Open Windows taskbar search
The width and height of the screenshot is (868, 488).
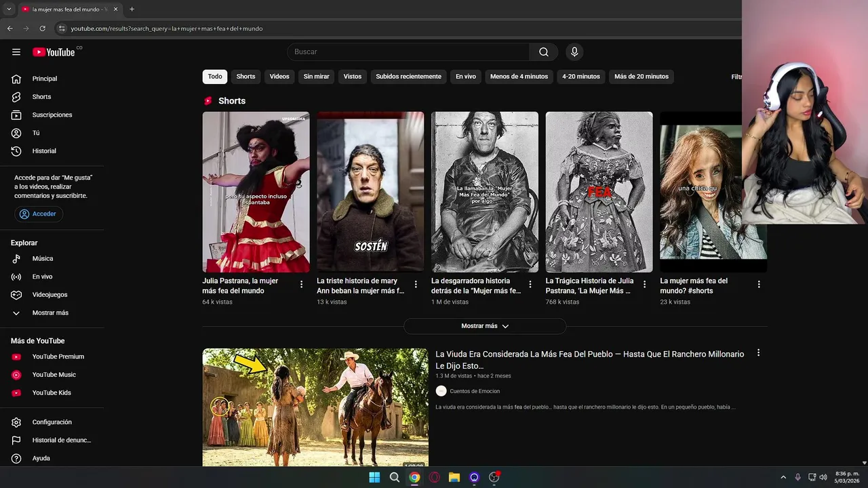tap(395, 477)
